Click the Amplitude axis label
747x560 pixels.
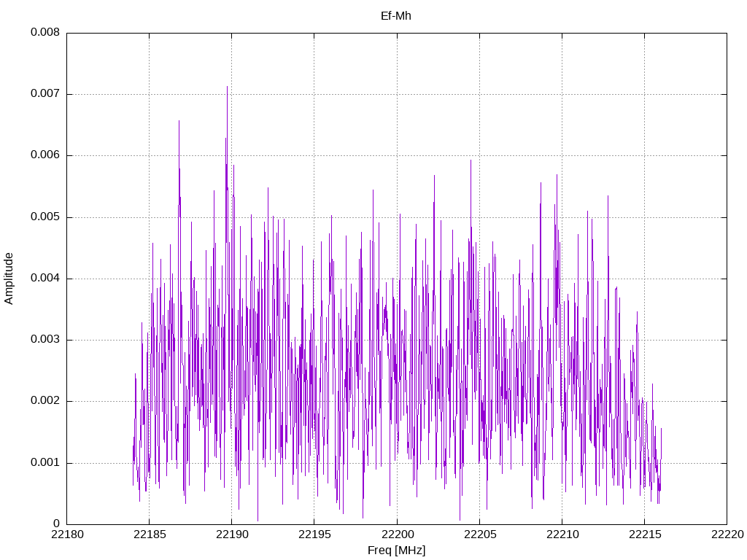9,279
